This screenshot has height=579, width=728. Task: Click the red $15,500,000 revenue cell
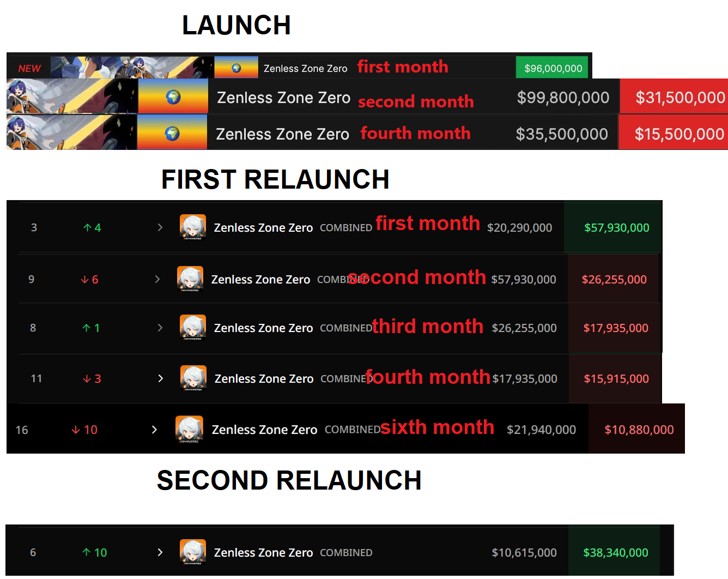(674, 132)
